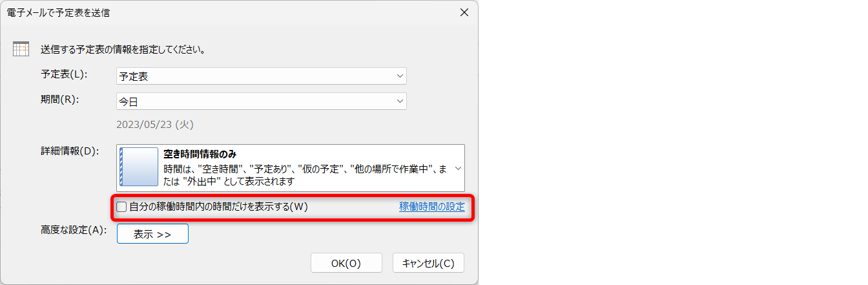Click the 電子メールで予定表を送信 title bar text
This screenshot has width=868, height=285.
[x=59, y=12]
